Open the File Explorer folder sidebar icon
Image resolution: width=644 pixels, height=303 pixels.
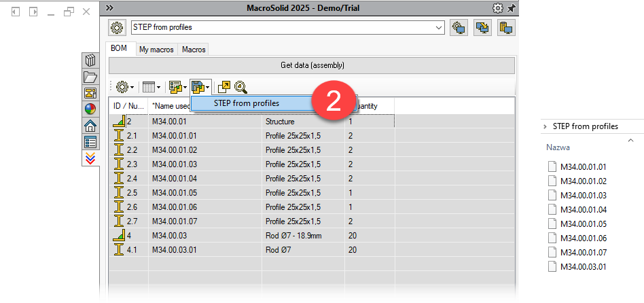point(90,77)
